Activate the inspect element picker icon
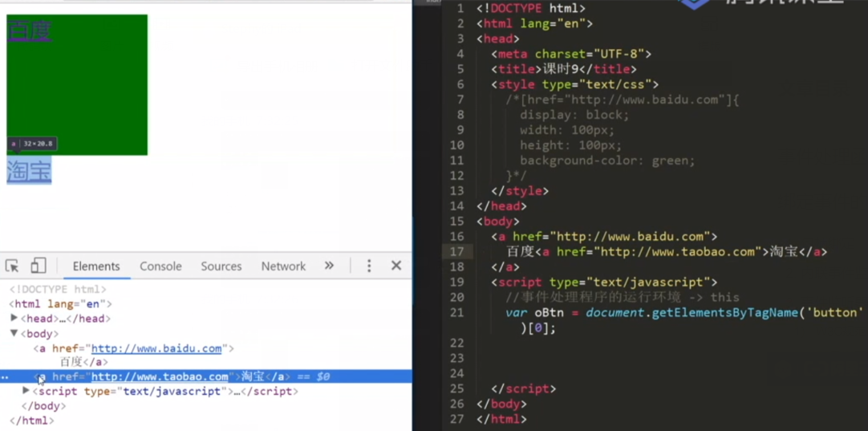Viewport: 868px width, 431px height. click(x=12, y=266)
